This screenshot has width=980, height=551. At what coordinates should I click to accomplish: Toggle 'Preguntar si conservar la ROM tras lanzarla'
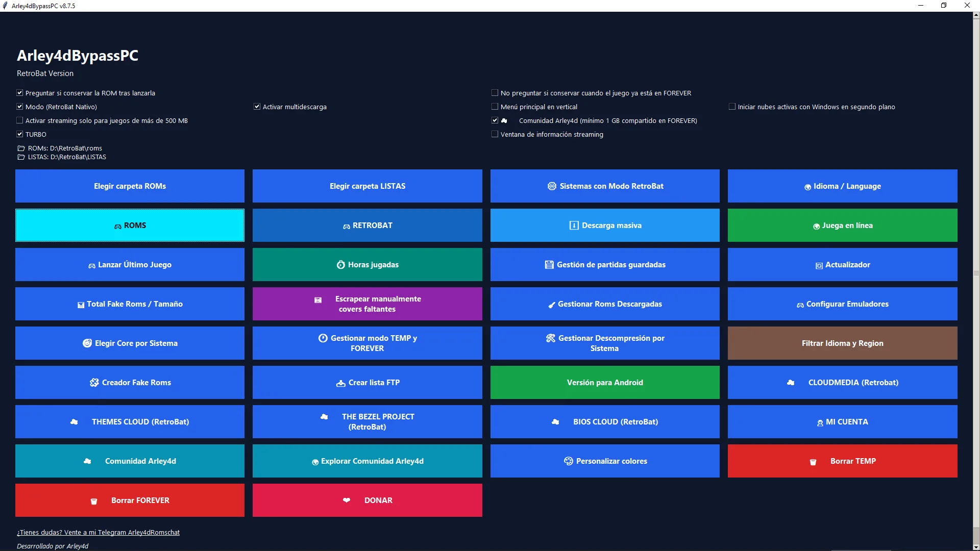20,93
